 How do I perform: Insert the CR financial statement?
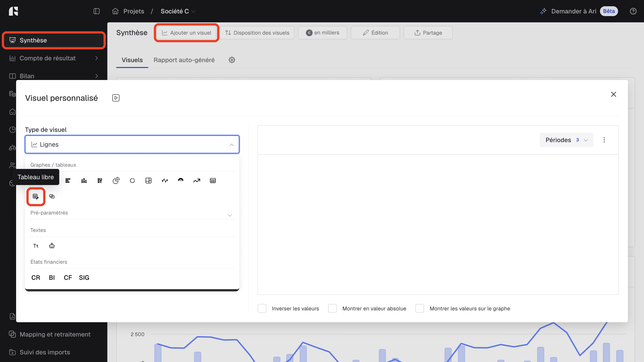pos(36,278)
